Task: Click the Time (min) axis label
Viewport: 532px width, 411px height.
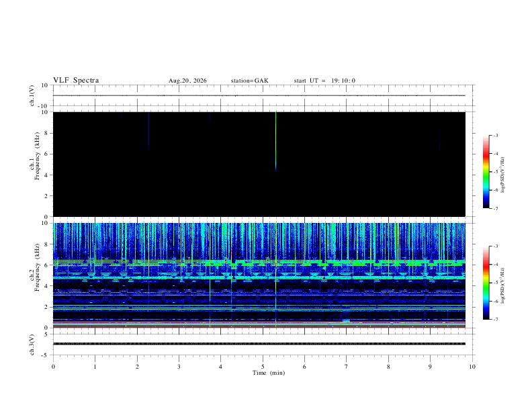Action: 269,373
